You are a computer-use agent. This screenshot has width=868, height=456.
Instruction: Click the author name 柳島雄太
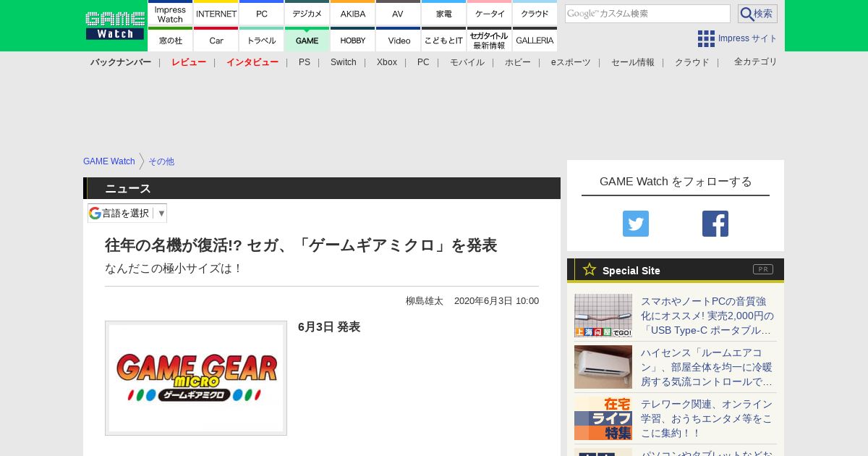coord(425,301)
